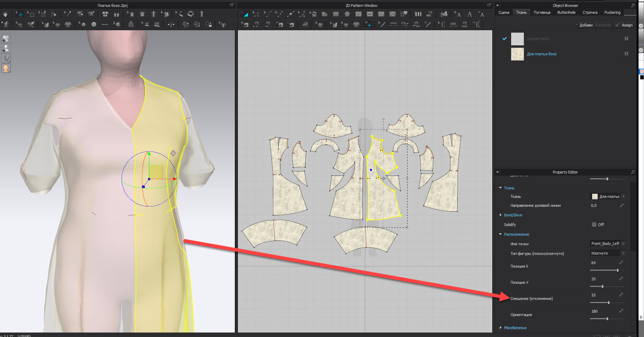
Task: Choose the Circle pattern creation tool
Action: [347, 14]
